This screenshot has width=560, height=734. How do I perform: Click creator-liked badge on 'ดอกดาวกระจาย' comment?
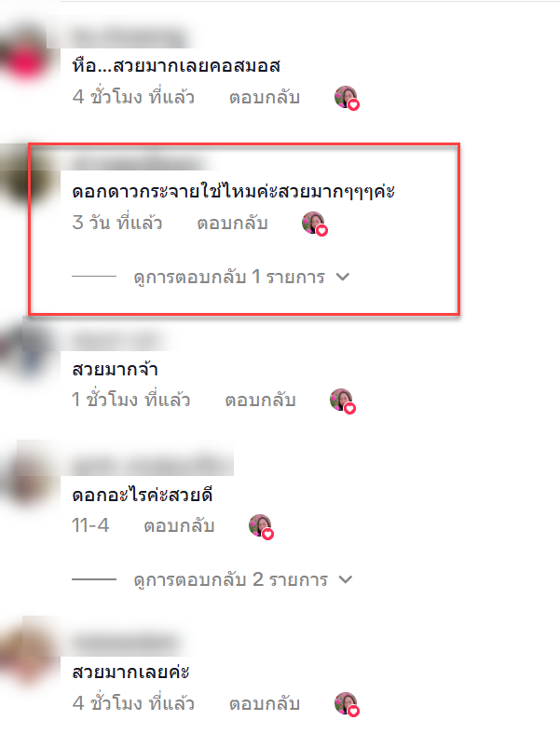pos(315,224)
